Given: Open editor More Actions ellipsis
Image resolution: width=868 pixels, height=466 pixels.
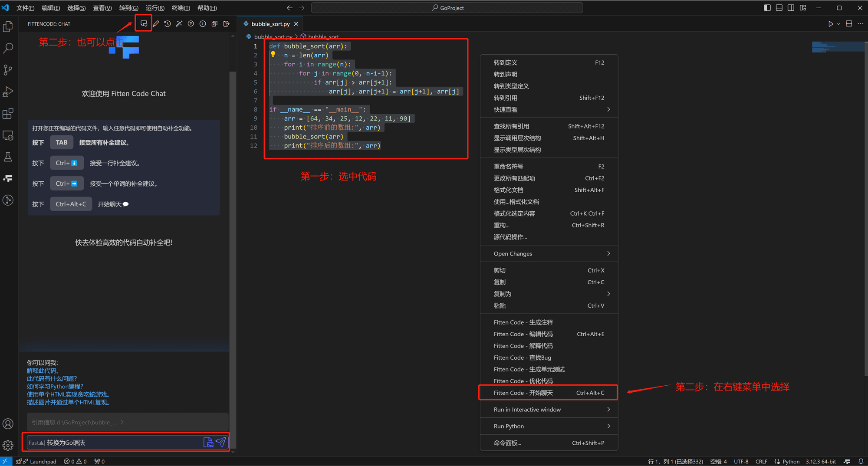Looking at the screenshot, I should pos(861,24).
